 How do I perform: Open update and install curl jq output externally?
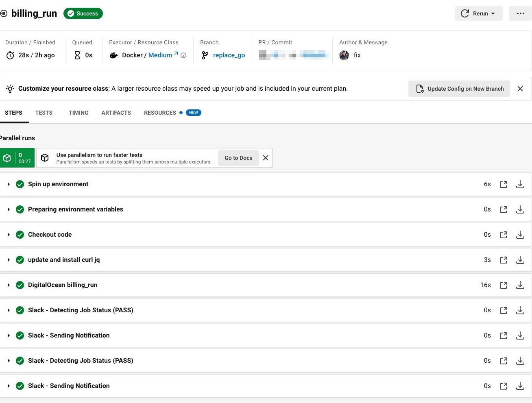(504, 260)
